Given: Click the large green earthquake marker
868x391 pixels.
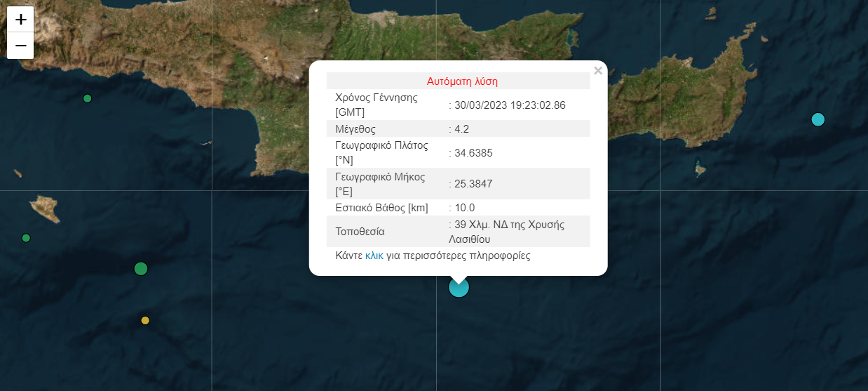Looking at the screenshot, I should (x=141, y=268).
